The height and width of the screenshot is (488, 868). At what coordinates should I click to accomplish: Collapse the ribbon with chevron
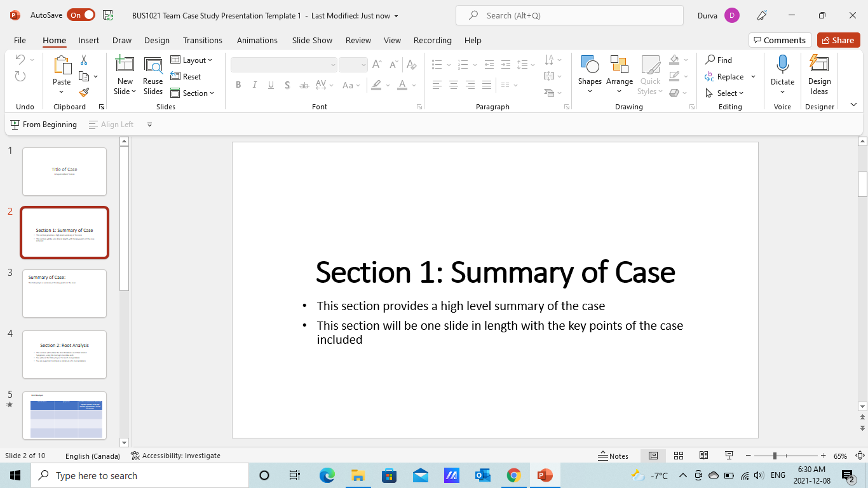point(853,105)
